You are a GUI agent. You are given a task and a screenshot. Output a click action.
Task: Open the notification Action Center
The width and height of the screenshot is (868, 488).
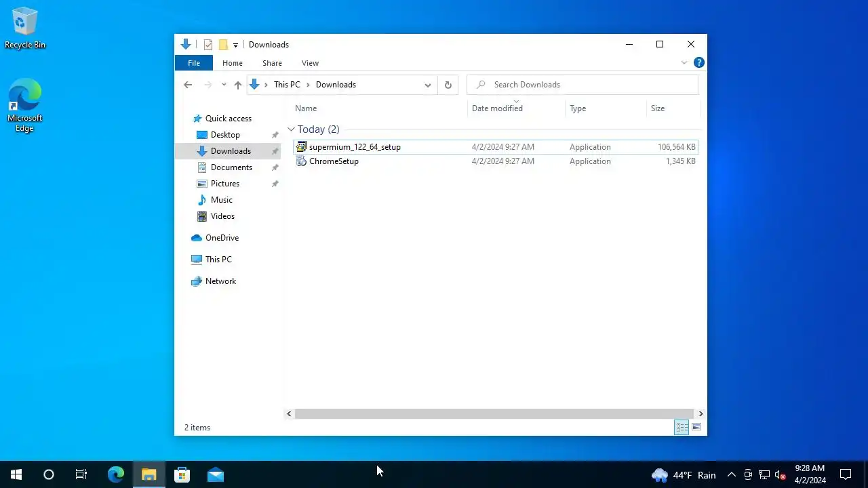(846, 474)
